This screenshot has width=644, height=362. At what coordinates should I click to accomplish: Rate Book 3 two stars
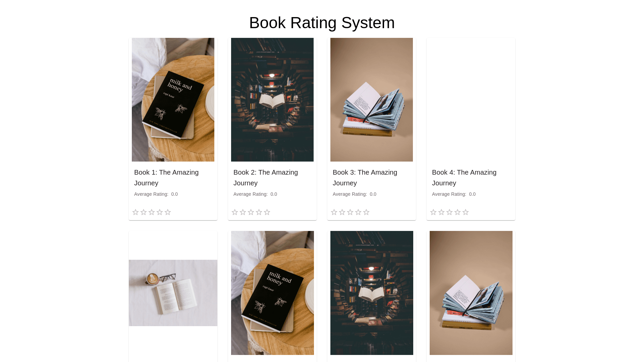pyautogui.click(x=342, y=212)
